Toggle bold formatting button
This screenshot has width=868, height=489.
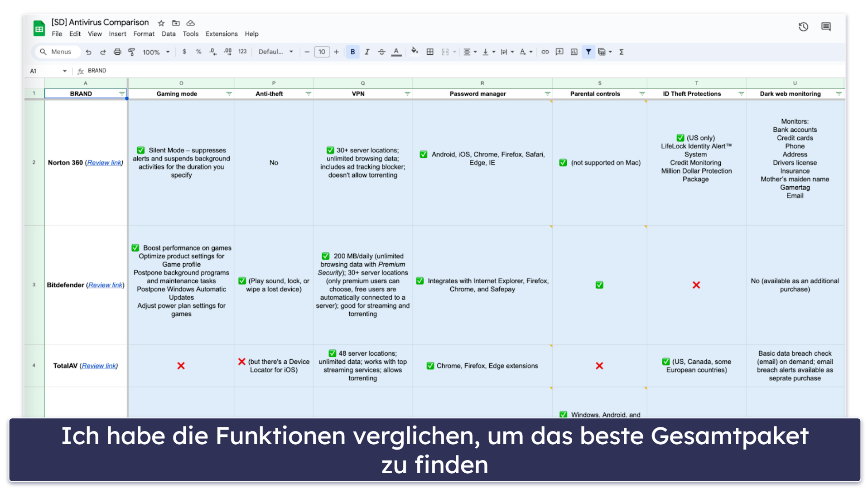[x=352, y=52]
